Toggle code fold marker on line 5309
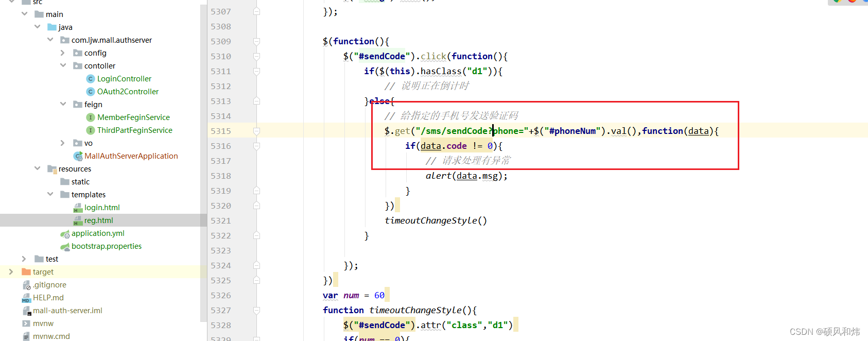This screenshot has height=341, width=868. (256, 41)
